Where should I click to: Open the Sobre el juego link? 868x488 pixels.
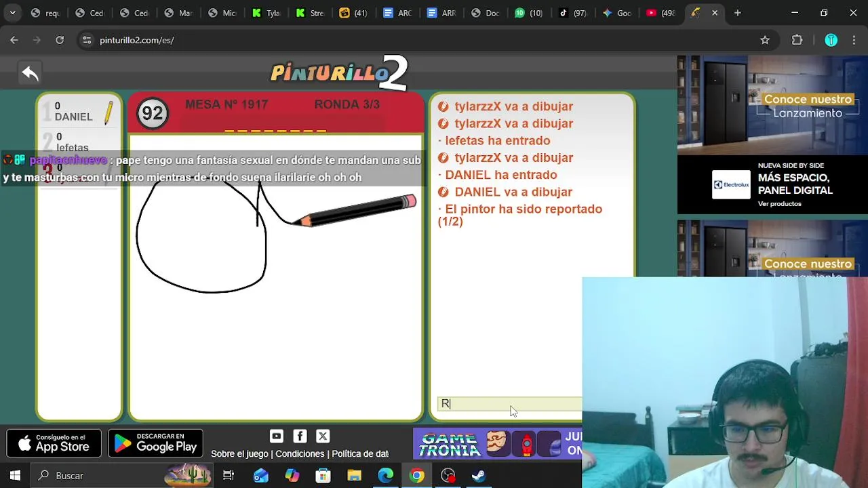pos(239,453)
